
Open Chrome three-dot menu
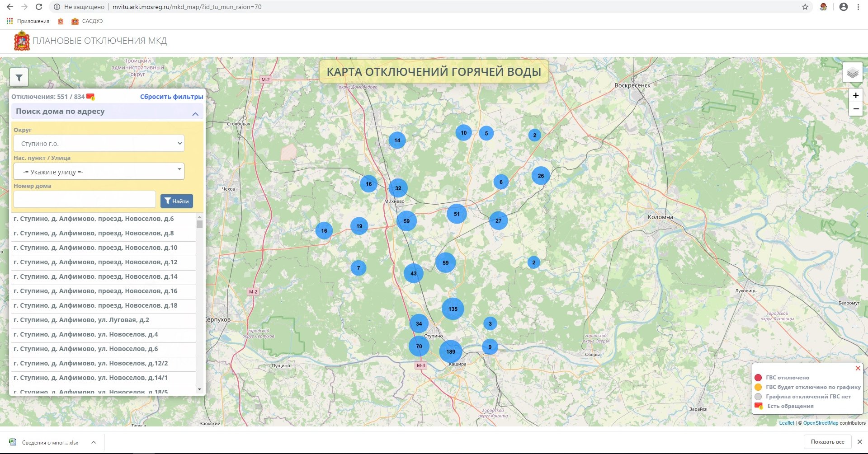[x=858, y=7]
